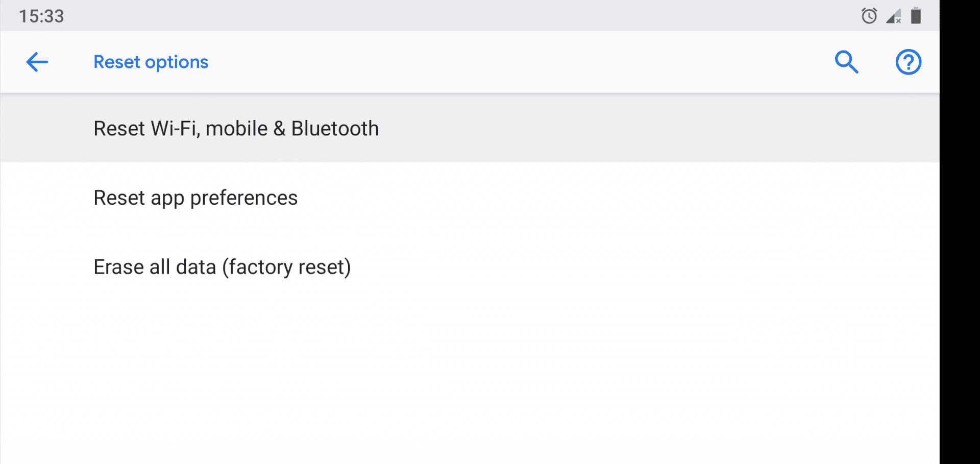The height and width of the screenshot is (464, 980).
Task: Tap the Reset options title text
Action: coord(151,62)
